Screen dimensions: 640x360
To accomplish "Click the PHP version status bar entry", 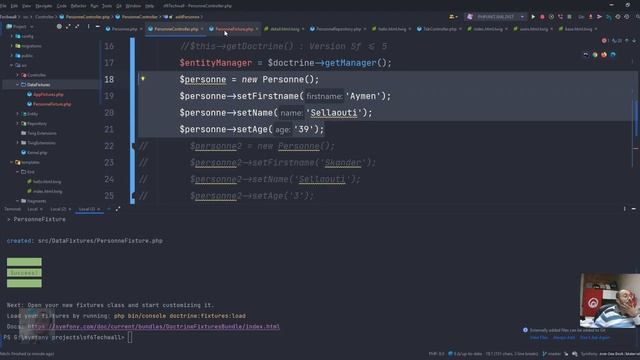I will [x=436, y=354].
